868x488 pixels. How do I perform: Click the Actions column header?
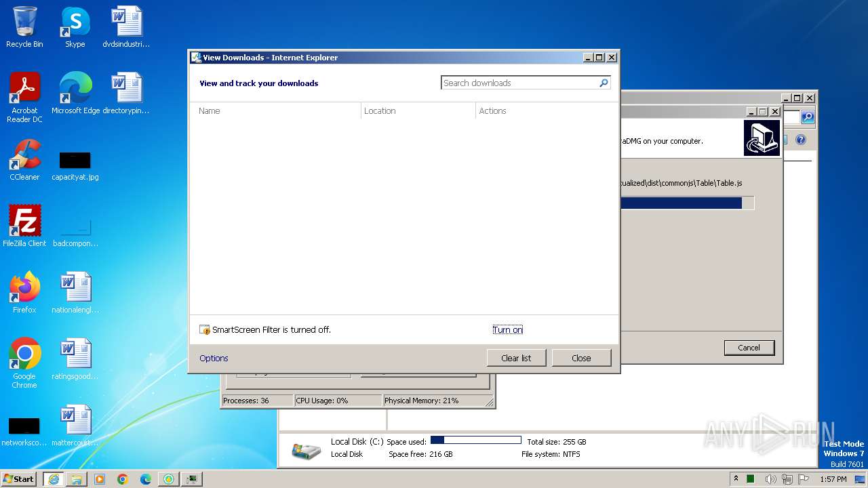click(547, 111)
